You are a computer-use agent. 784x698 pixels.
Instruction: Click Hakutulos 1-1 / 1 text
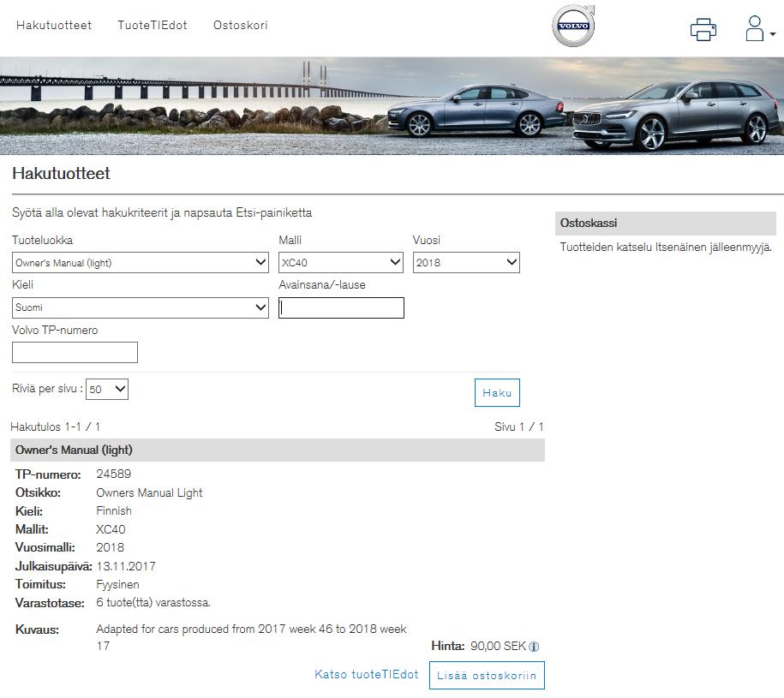[55, 427]
